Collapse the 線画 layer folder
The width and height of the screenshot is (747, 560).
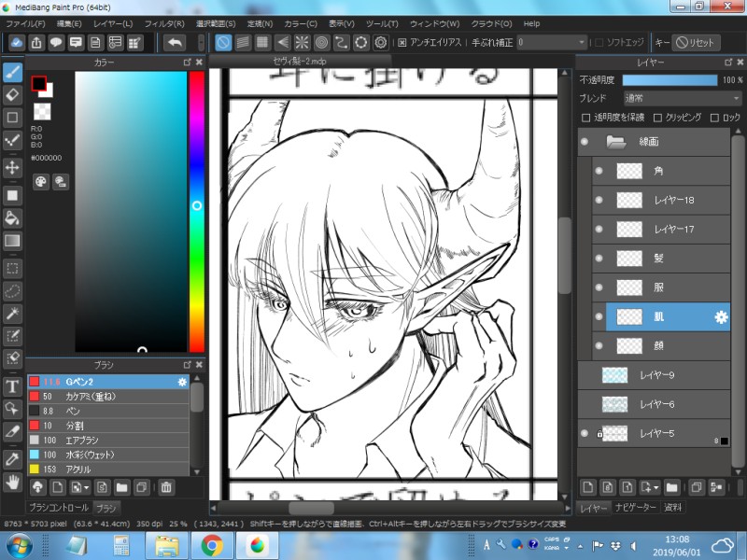[x=615, y=142]
